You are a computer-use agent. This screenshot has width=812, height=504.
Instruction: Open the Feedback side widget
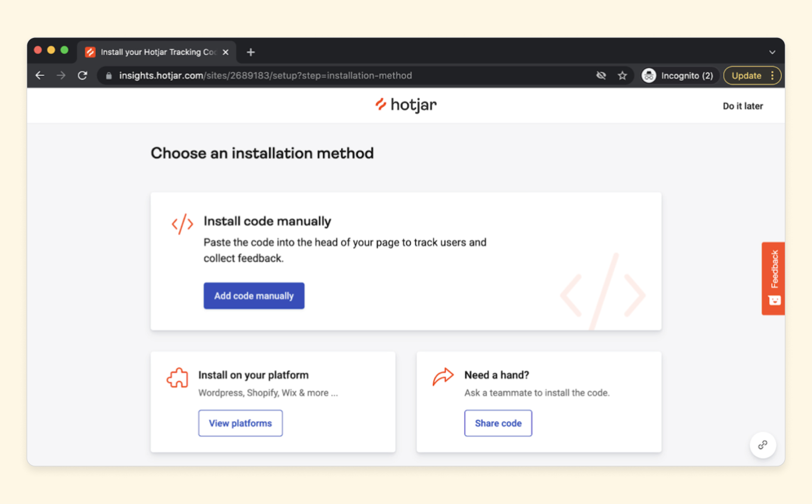point(773,278)
